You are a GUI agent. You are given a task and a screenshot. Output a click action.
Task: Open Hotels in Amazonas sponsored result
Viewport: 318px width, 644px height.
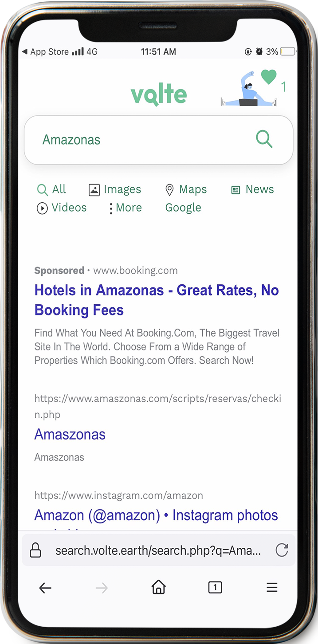click(x=157, y=300)
